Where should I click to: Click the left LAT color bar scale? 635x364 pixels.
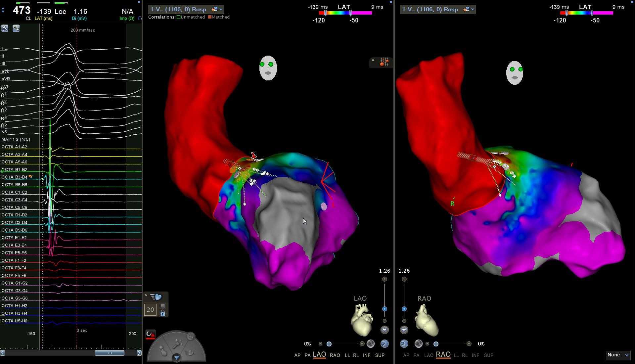[345, 13]
